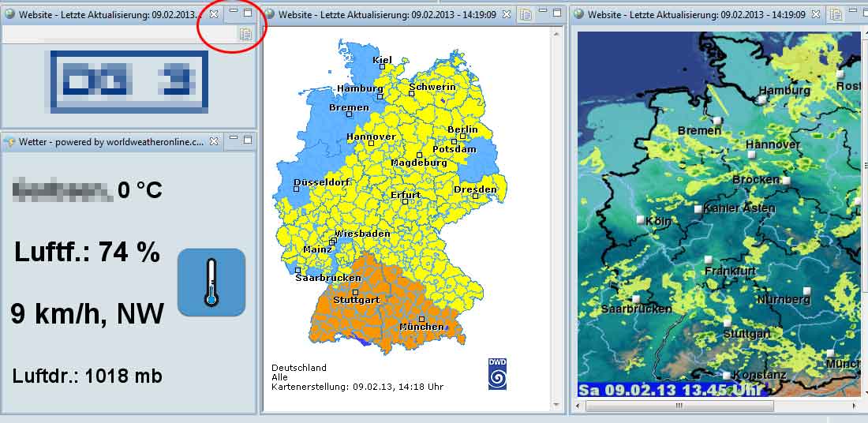Screen dimensions: 868x423
Task: Click the blue thermometer icon in Wetter panel
Action: click(x=211, y=283)
